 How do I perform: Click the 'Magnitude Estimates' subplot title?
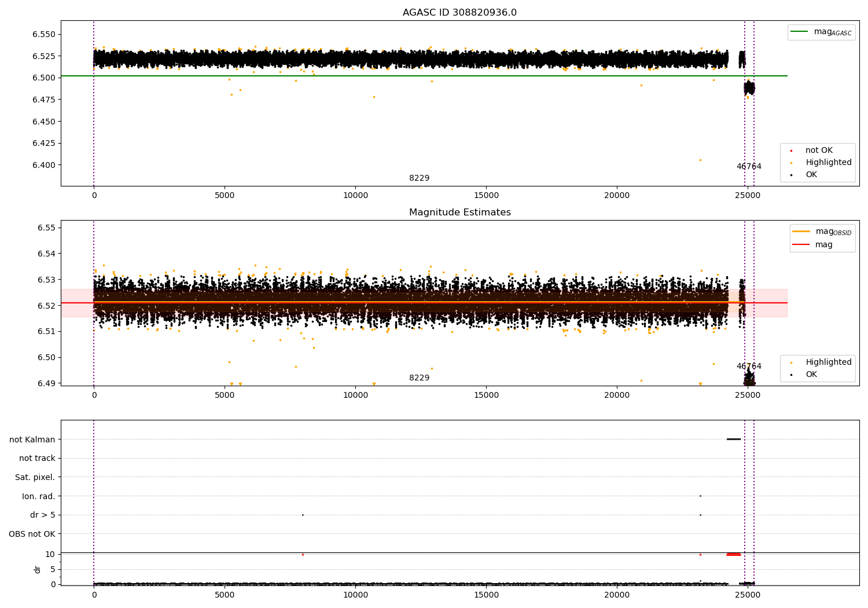[459, 213]
